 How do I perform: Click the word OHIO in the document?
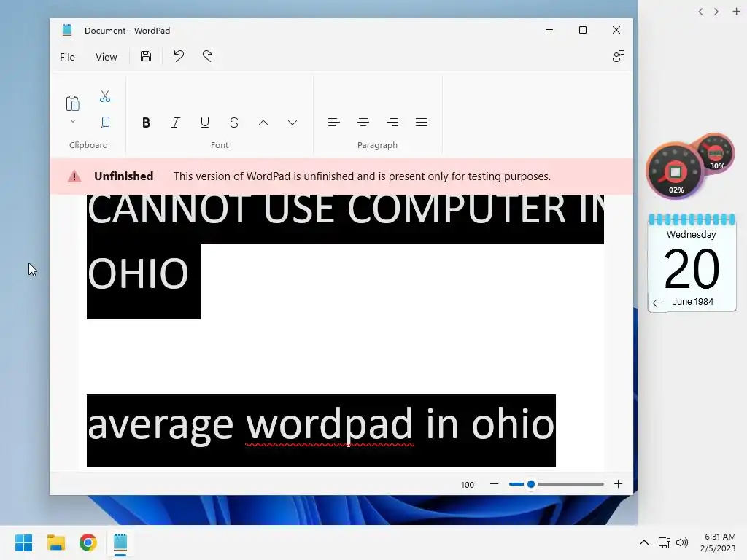pyautogui.click(x=138, y=274)
